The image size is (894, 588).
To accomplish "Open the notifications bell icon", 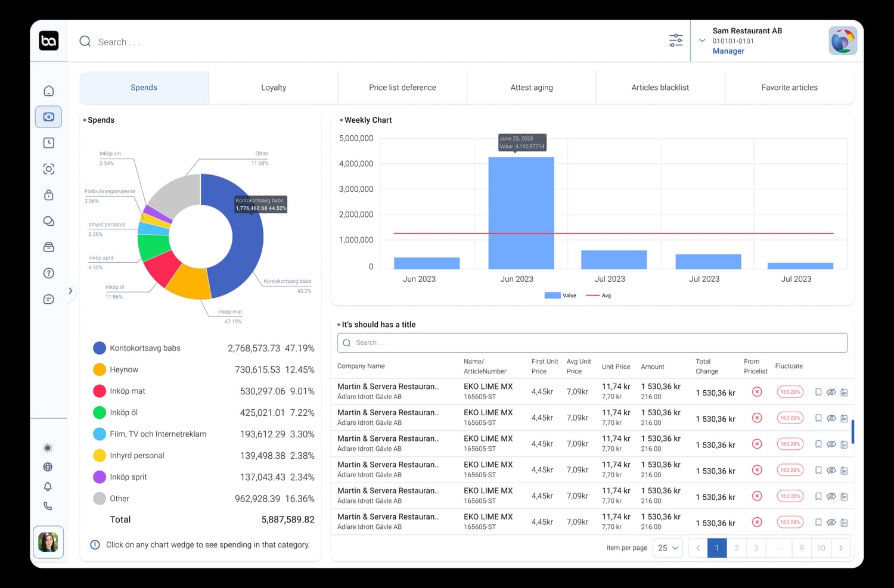I will click(x=48, y=486).
